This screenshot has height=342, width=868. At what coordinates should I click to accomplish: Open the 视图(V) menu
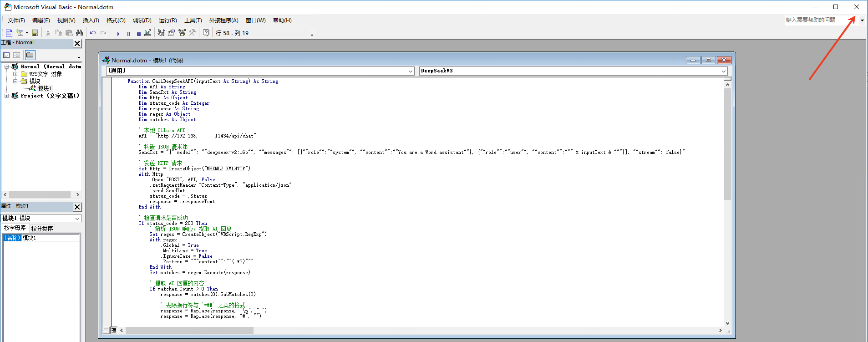point(66,20)
